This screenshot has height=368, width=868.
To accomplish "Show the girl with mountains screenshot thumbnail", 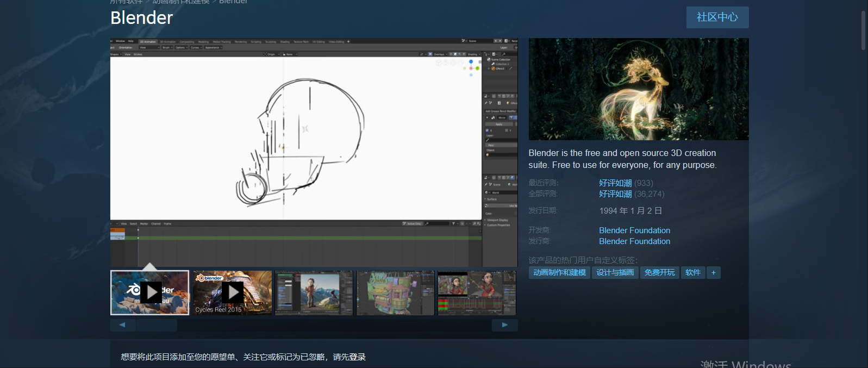I will coord(314,293).
